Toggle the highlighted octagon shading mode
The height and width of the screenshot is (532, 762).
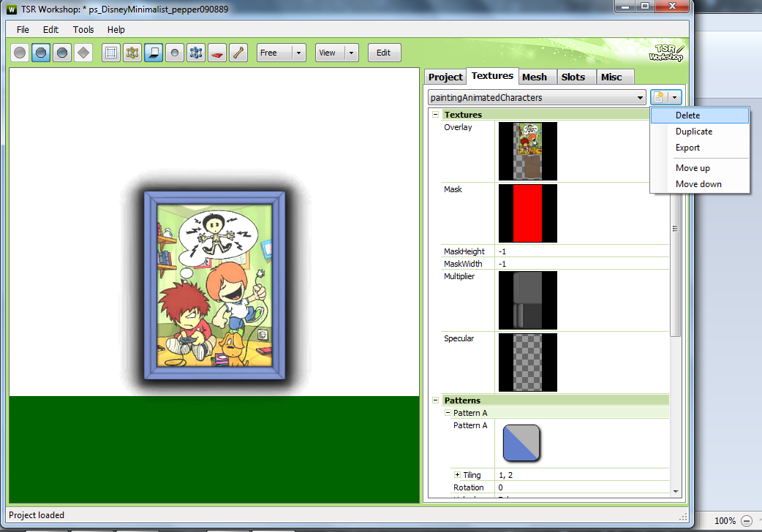pyautogui.click(x=41, y=53)
